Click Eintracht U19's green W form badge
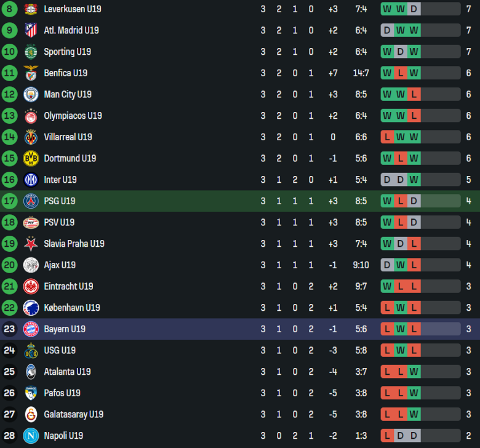This screenshot has height=448, width=480. click(387, 286)
